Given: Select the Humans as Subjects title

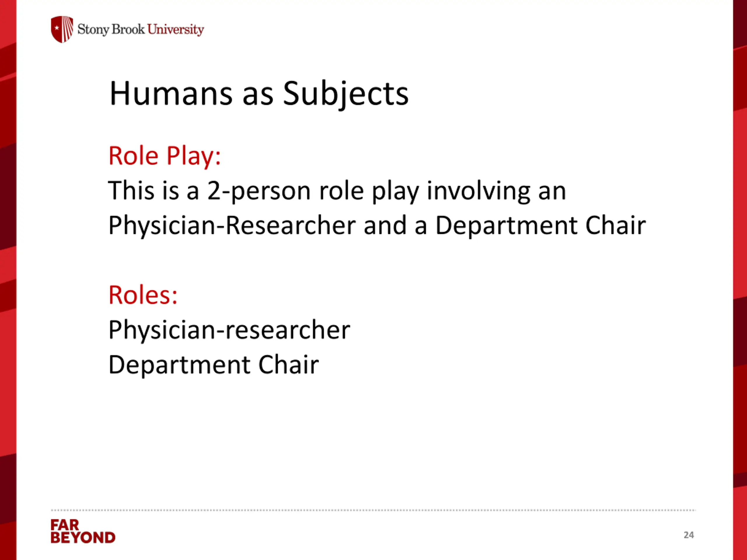Looking at the screenshot, I should tap(259, 94).
